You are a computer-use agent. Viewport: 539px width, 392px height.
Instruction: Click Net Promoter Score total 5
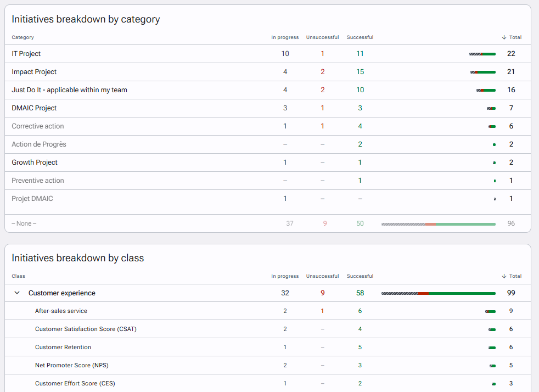click(511, 365)
